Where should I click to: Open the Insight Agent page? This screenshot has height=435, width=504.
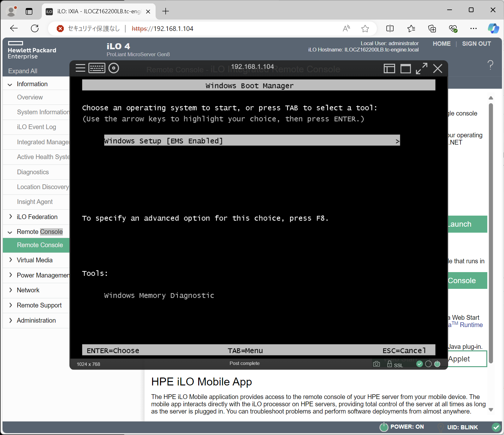[x=35, y=202]
